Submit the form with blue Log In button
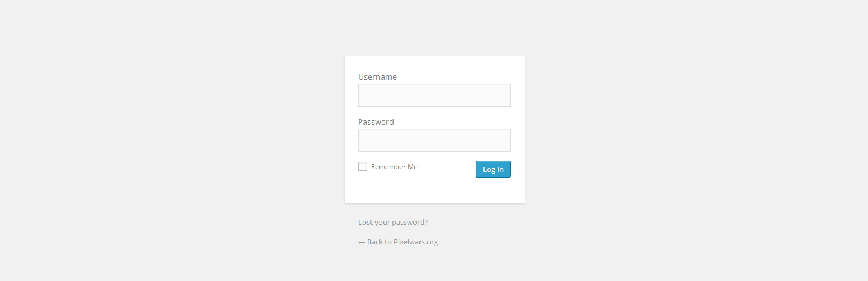Screen dimensions: 868x281 pos(493,169)
